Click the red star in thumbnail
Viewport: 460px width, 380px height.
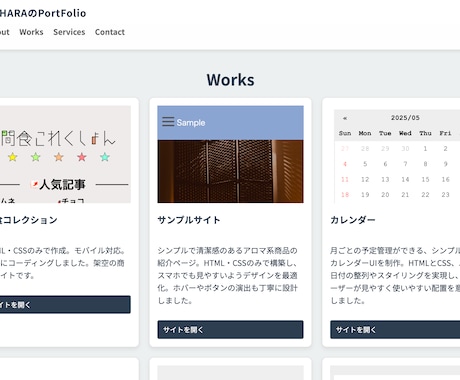point(82,157)
